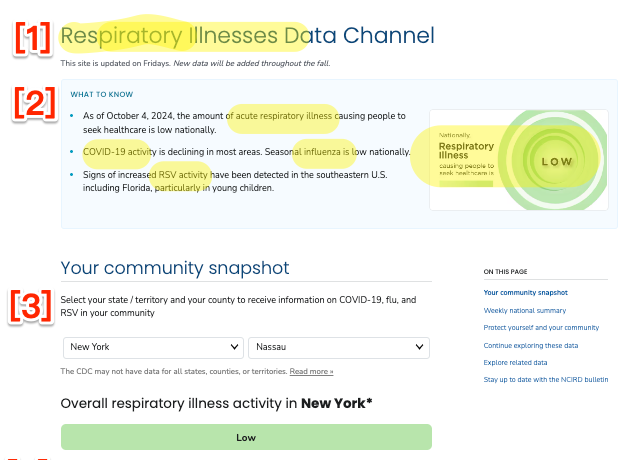The image size is (623, 460).
Task: Click the Your community snapshot heading
Action: pyautogui.click(x=175, y=268)
